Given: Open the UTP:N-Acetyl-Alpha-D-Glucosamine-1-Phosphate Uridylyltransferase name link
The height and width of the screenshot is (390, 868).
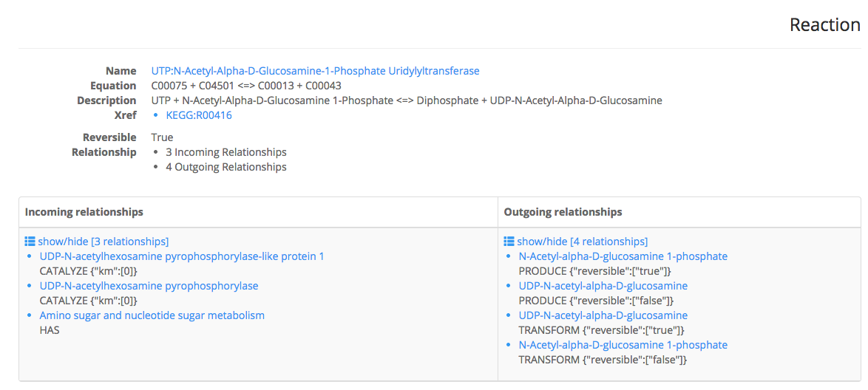Looking at the screenshot, I should tap(315, 71).
